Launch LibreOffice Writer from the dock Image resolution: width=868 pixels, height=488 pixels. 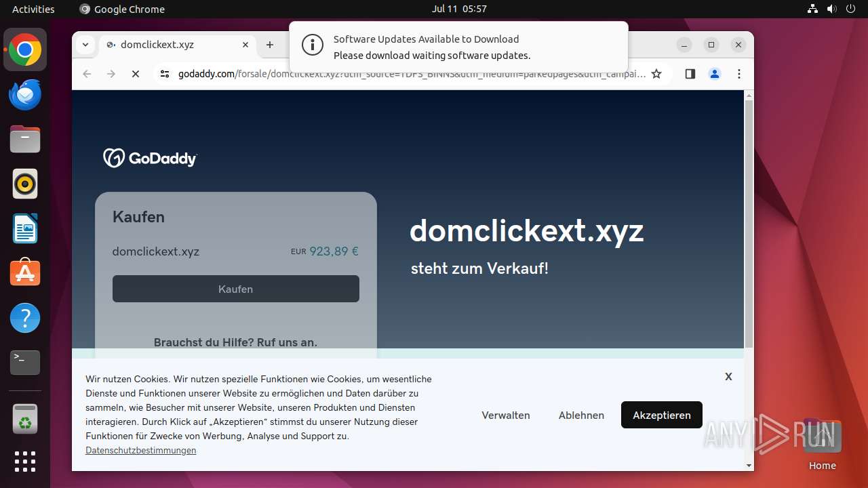tap(25, 228)
